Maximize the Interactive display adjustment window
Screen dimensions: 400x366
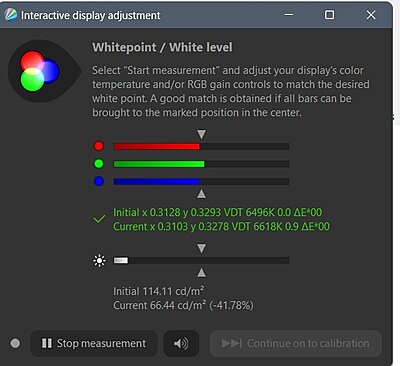[330, 15]
